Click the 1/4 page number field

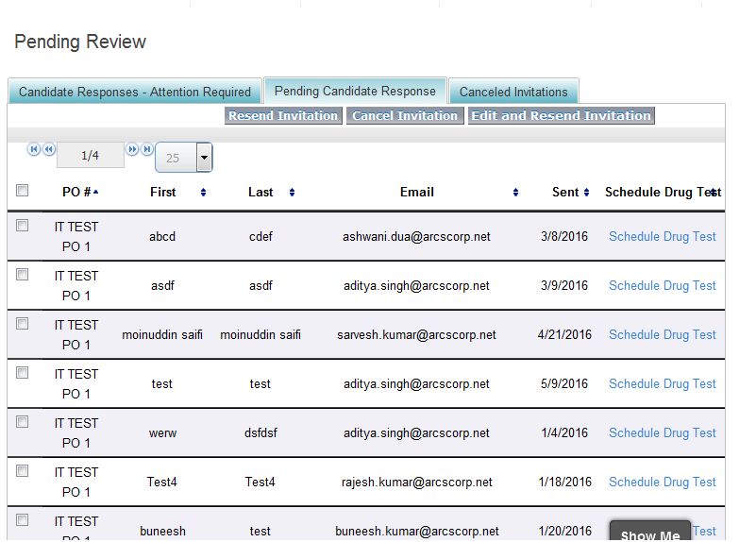[x=91, y=155]
